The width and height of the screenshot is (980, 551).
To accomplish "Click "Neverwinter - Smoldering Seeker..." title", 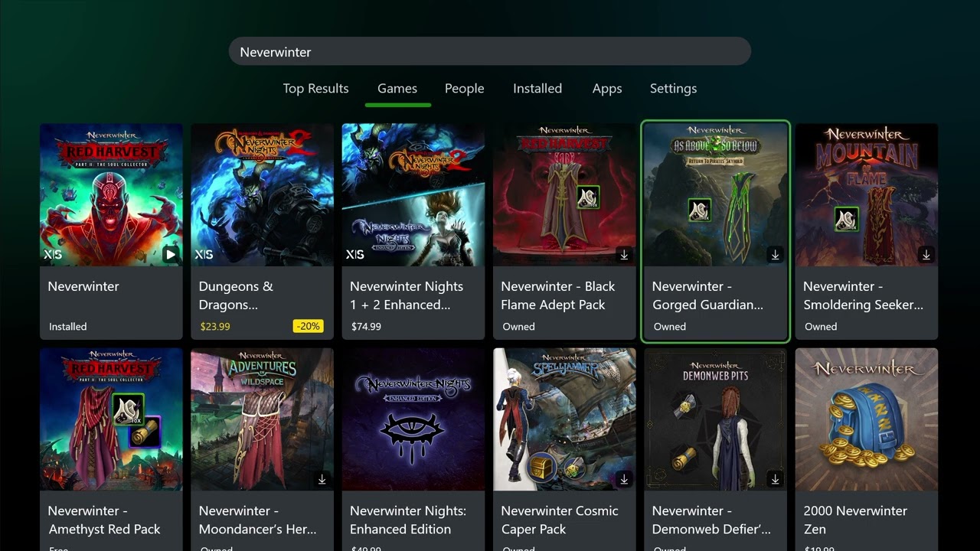I will coord(863,295).
